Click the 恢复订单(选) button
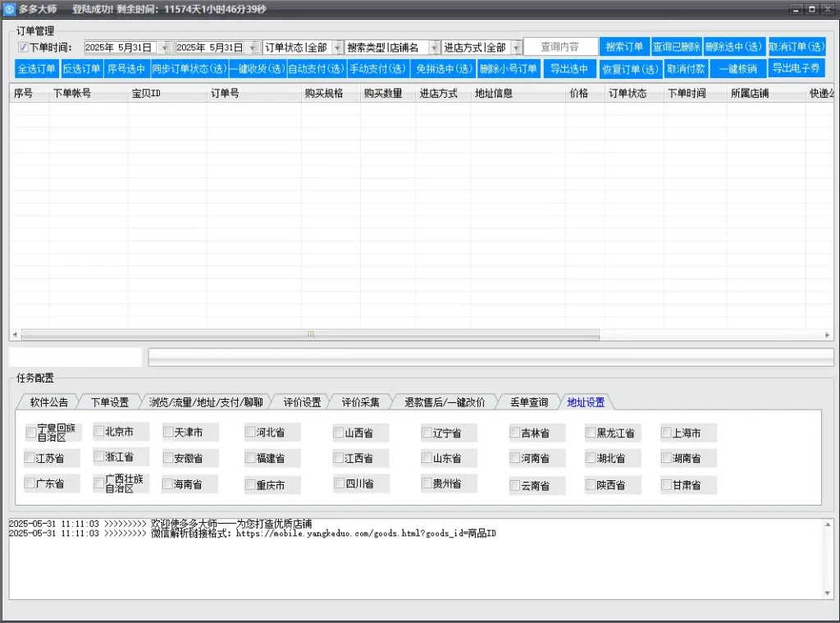The height and width of the screenshot is (623, 840). coord(630,69)
